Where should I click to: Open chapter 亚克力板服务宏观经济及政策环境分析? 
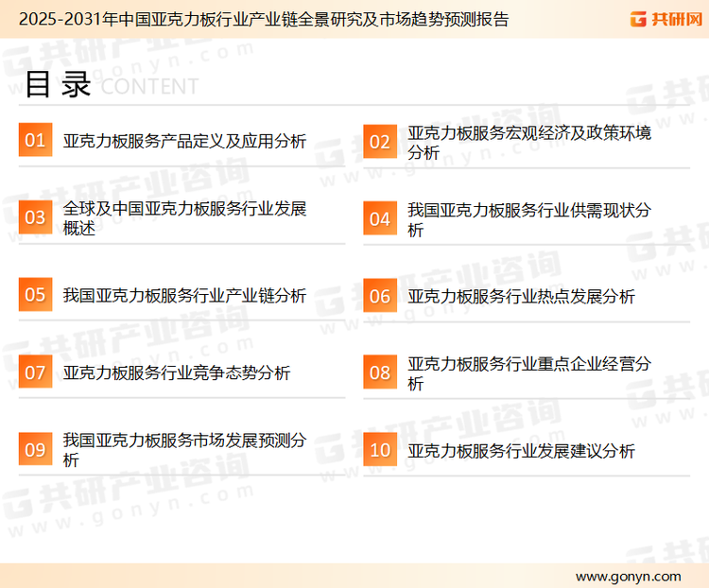(x=529, y=143)
